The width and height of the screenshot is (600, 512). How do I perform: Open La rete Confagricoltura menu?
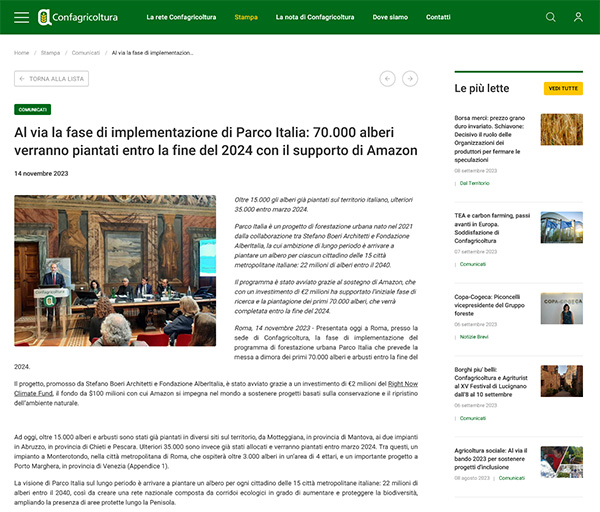pos(181,17)
